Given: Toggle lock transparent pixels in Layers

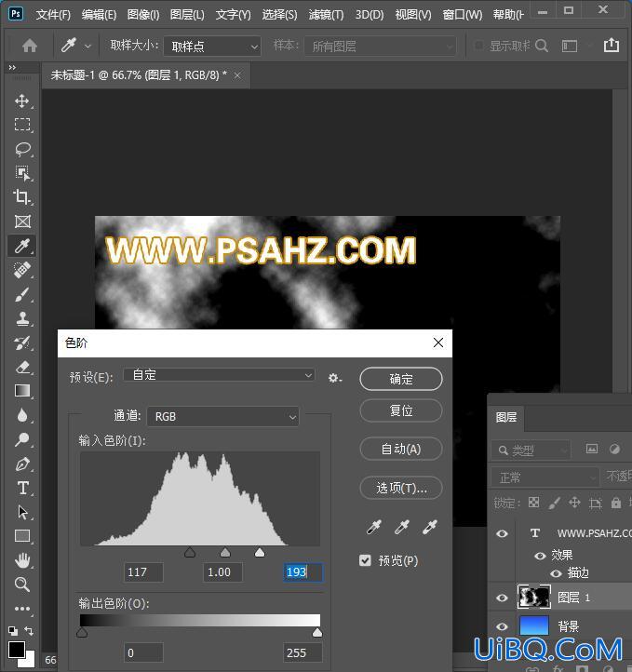Looking at the screenshot, I should point(533,503).
